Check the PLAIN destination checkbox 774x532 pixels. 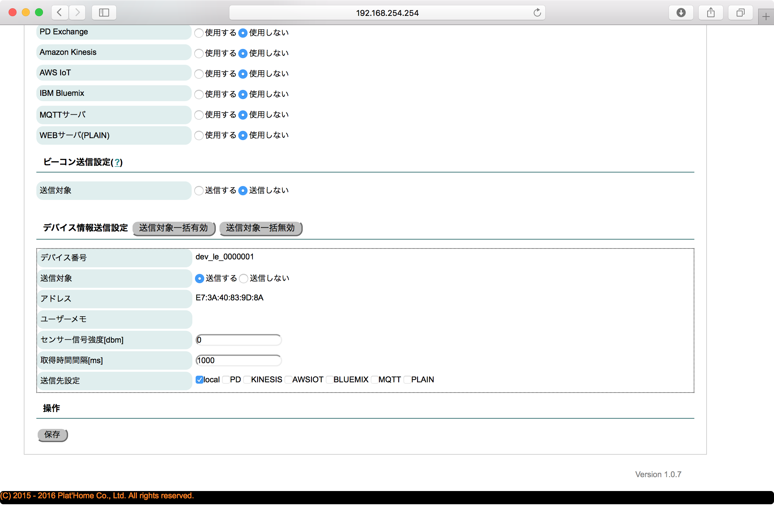[407, 380]
